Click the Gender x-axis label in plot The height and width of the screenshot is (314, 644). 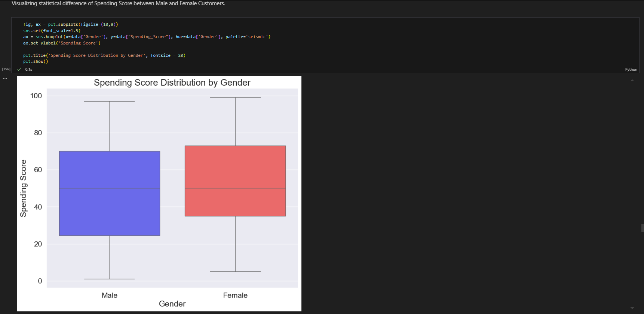[x=172, y=304]
